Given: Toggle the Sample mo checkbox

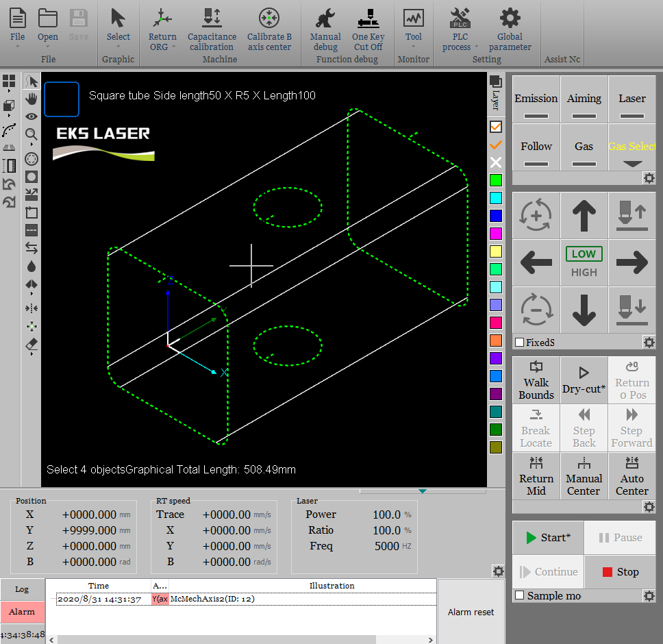Looking at the screenshot, I should pos(520,595).
